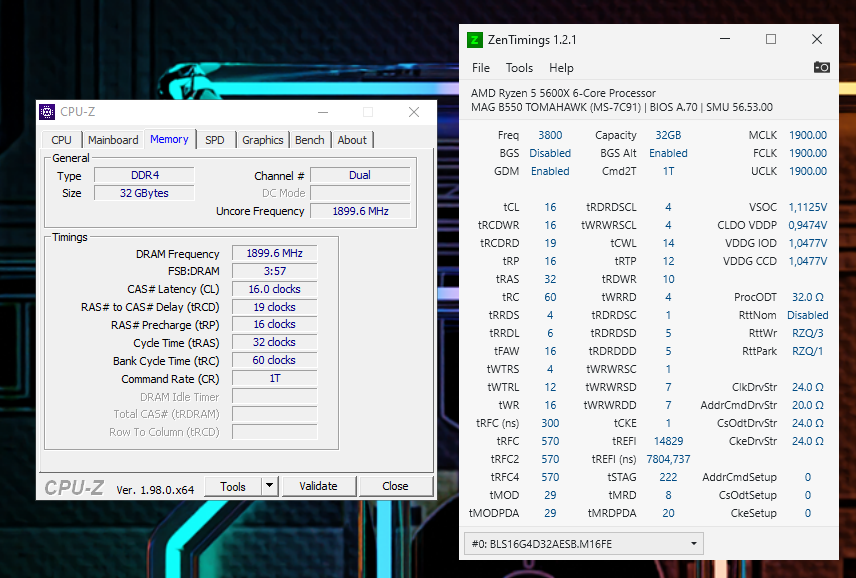Image resolution: width=856 pixels, height=578 pixels.
Task: Open the Help menu in ZenTimings
Action: [x=561, y=68]
